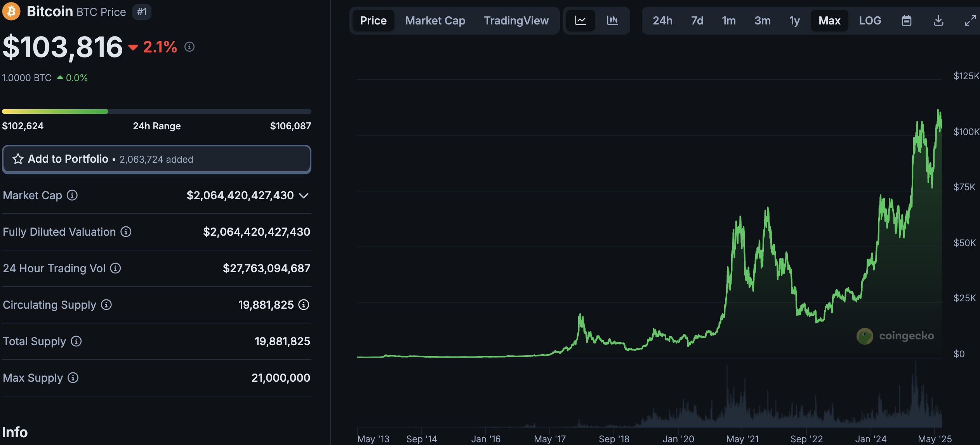Click the Sep '18 axis label

pyautogui.click(x=614, y=439)
